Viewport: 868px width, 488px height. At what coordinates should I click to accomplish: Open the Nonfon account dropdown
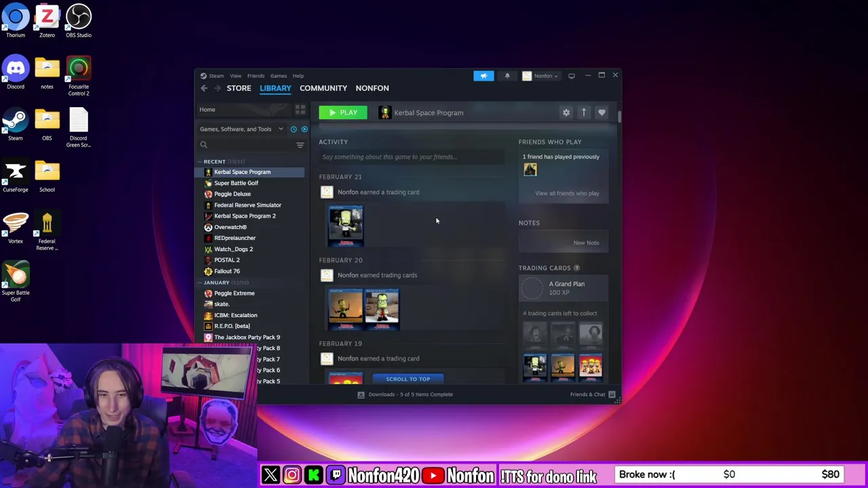click(x=540, y=76)
